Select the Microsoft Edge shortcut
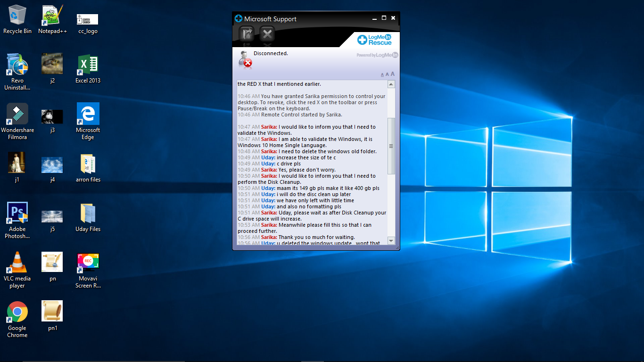This screenshot has width=644, height=362. pyautogui.click(x=88, y=122)
